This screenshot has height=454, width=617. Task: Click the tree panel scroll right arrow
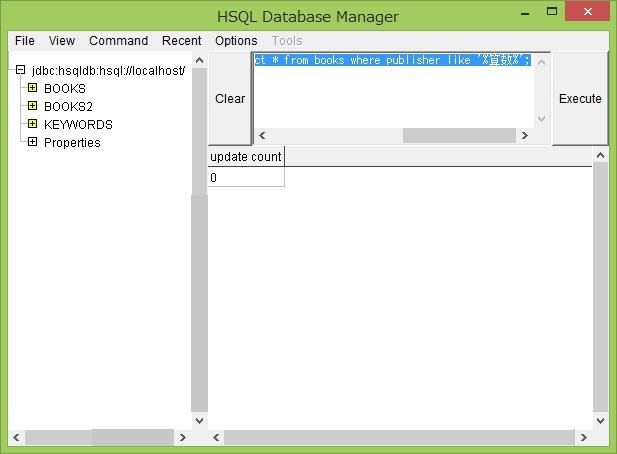pos(182,437)
